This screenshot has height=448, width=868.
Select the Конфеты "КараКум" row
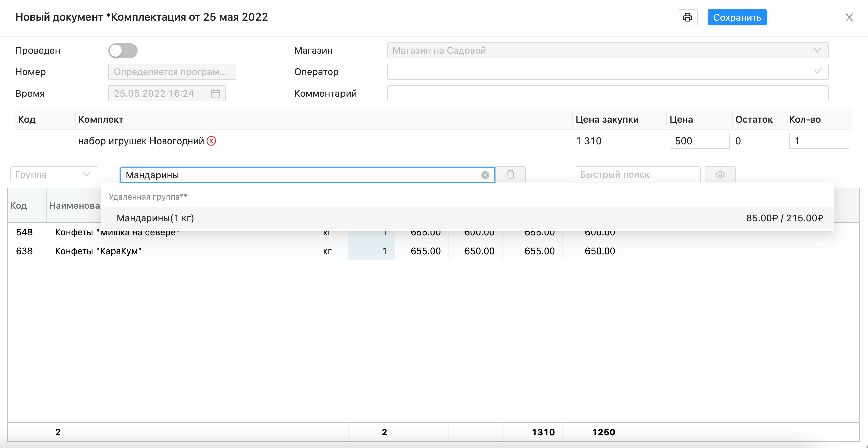(99, 251)
